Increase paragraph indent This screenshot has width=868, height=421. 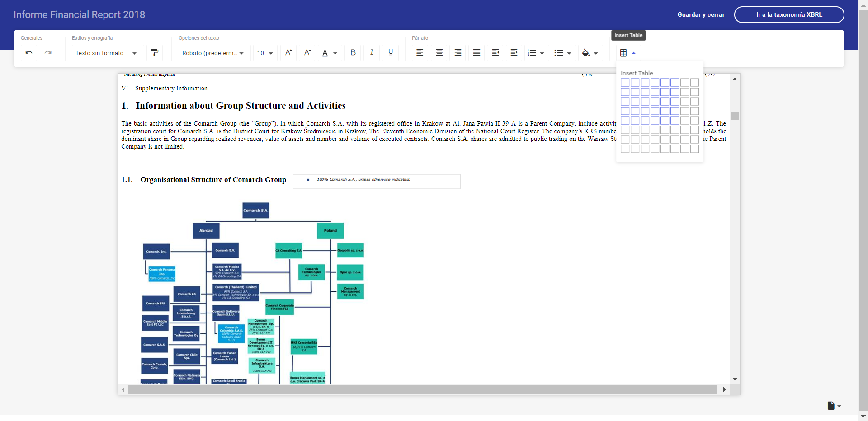pos(514,53)
